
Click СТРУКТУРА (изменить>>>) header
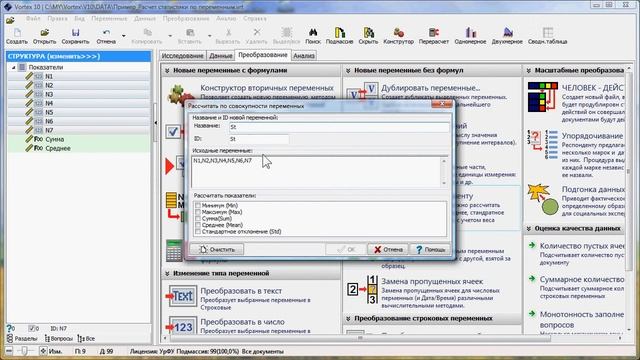click(78, 56)
